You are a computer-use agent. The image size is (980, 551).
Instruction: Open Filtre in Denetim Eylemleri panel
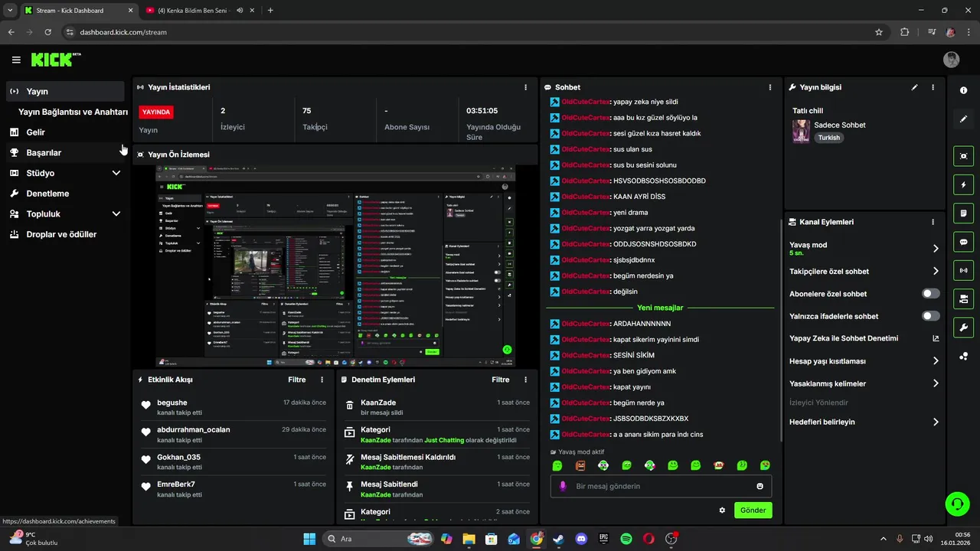[501, 380]
